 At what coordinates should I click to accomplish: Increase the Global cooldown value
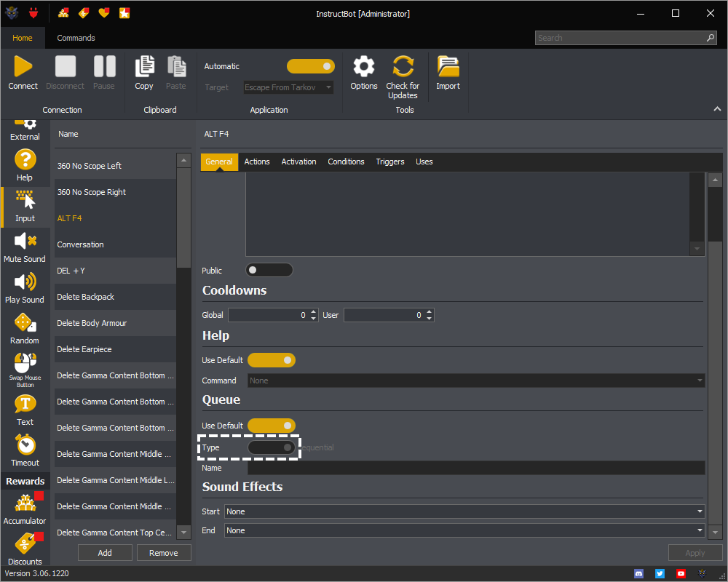tap(314, 312)
